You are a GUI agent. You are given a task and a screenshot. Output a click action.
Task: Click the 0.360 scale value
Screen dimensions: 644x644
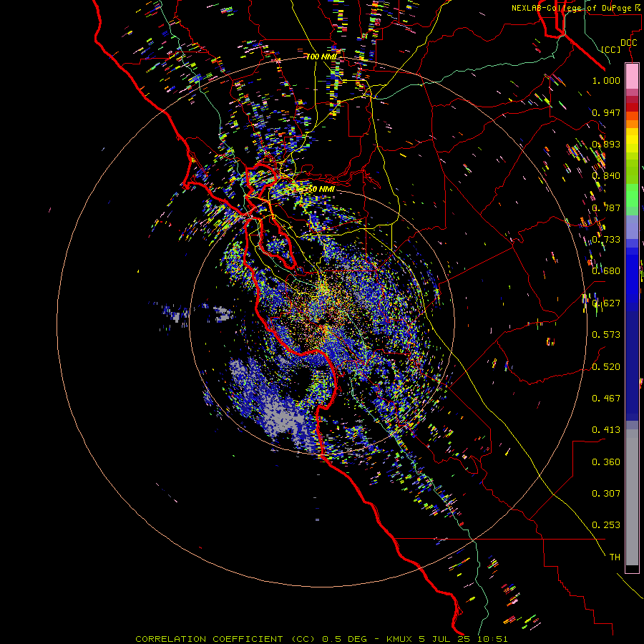click(606, 462)
